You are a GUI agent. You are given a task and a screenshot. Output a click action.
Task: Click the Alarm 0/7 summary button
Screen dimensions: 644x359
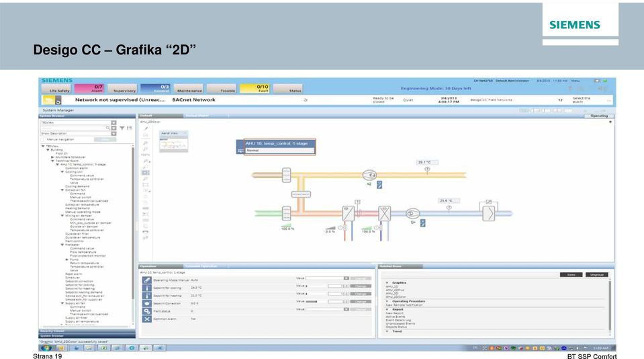(x=89, y=89)
